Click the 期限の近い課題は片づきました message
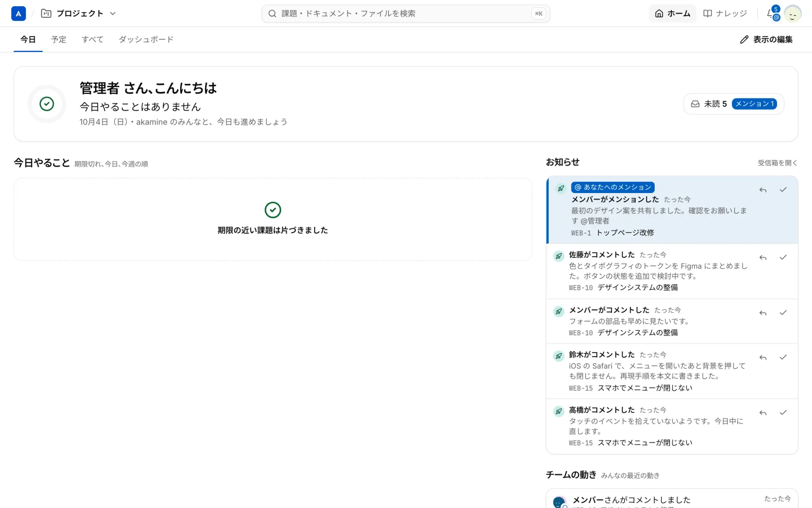The width and height of the screenshot is (812, 508). pos(273,230)
